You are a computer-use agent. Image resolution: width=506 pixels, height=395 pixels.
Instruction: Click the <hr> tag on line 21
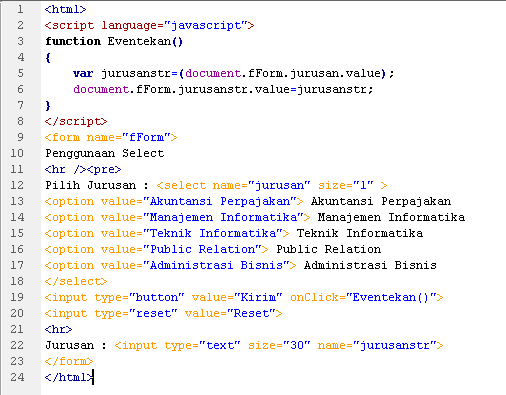(58, 329)
